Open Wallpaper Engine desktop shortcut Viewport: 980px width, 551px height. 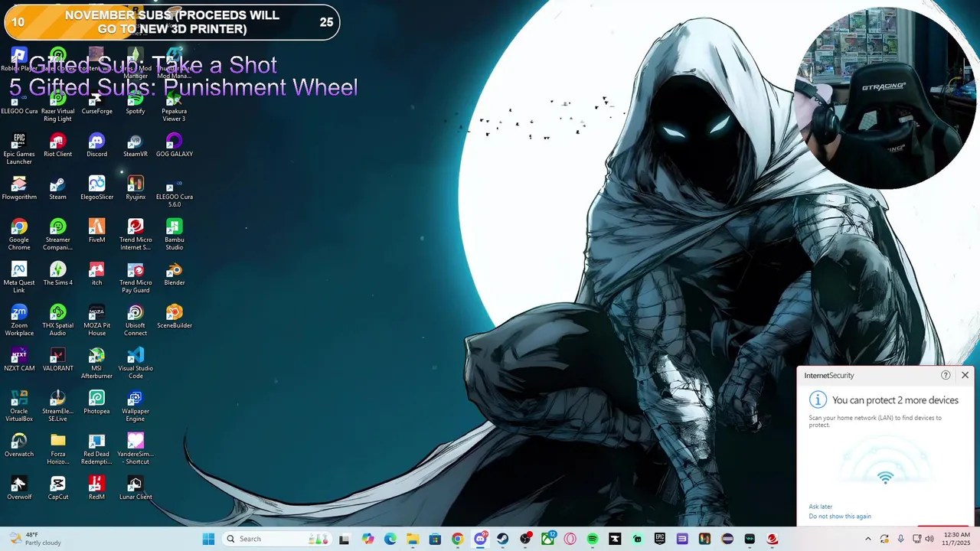coord(136,406)
